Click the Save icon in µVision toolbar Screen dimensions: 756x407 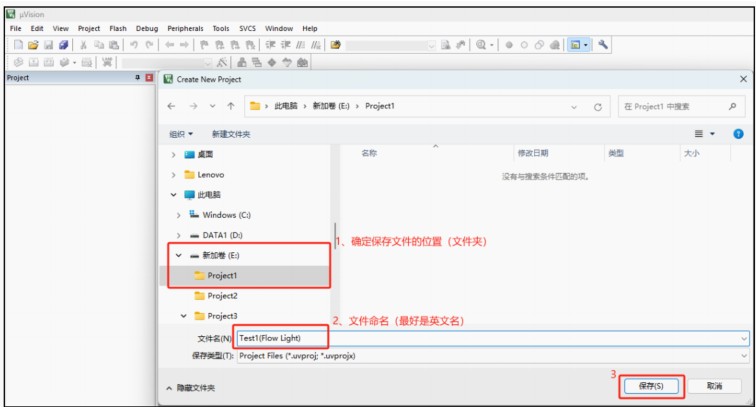tap(48, 45)
